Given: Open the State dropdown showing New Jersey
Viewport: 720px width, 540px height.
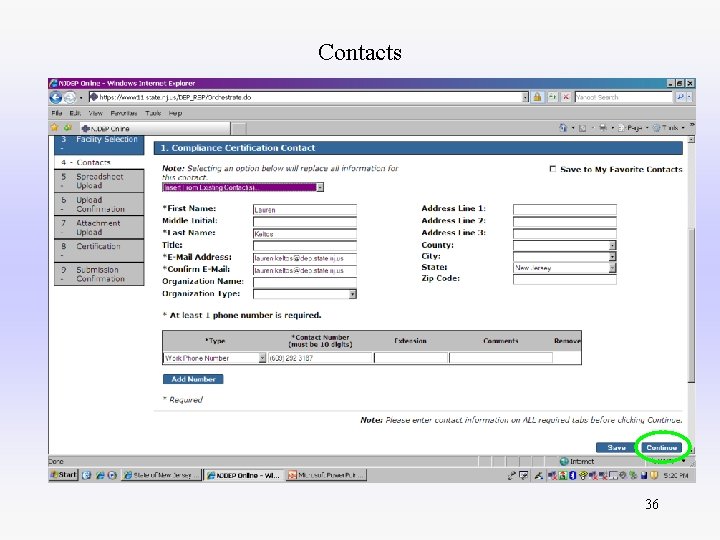Looking at the screenshot, I should tap(565, 268).
